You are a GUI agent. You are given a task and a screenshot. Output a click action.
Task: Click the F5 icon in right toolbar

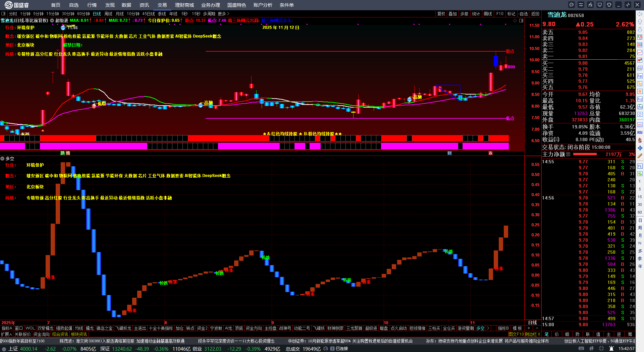[640, 166]
